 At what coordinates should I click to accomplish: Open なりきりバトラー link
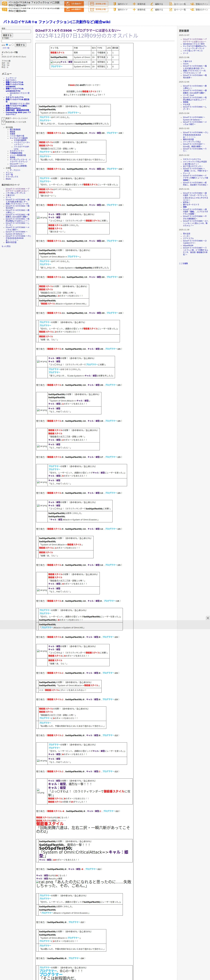coord(17,151)
